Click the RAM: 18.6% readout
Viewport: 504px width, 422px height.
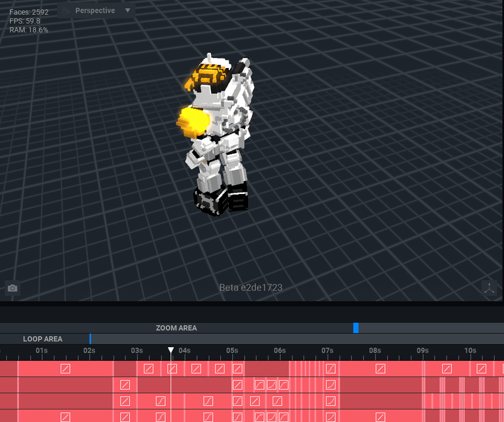tap(29, 30)
